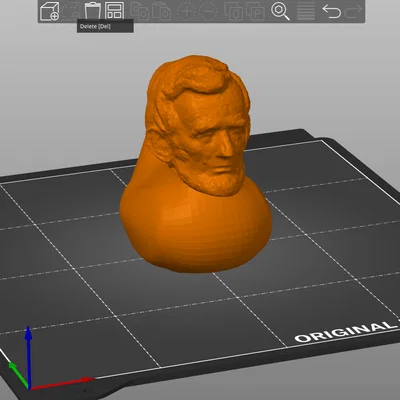Screen dimensions: 400x400
Task: Click the greyed Split to objects icon
Action: (234, 11)
